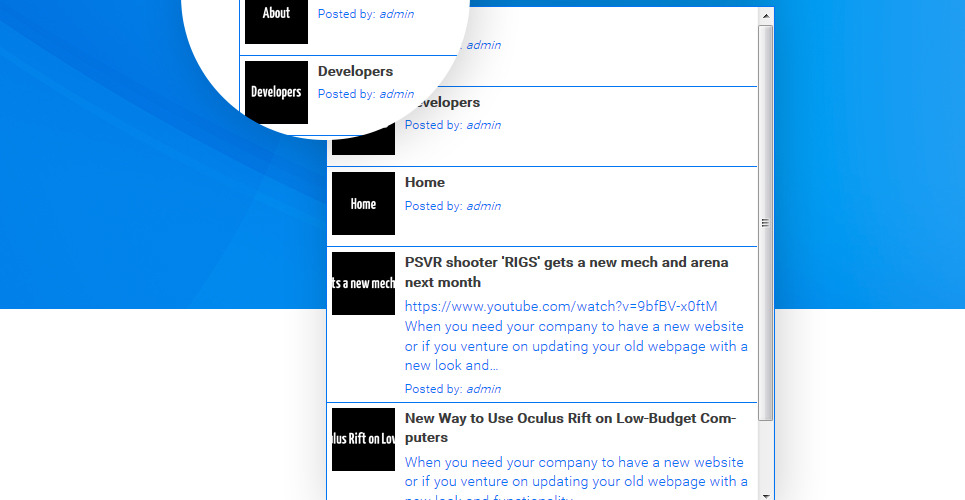Click admin link under magnified Developers title
The width and height of the screenshot is (965, 500).
(396, 94)
